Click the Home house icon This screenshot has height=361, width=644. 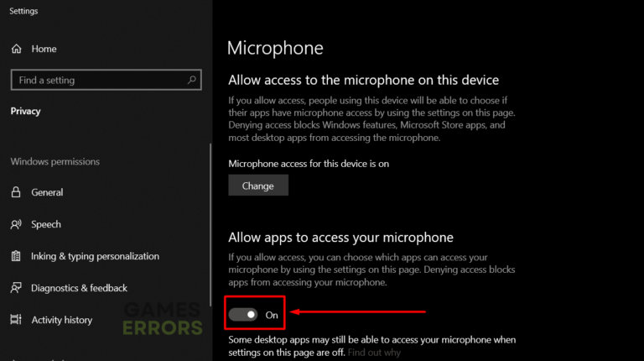(x=16, y=49)
